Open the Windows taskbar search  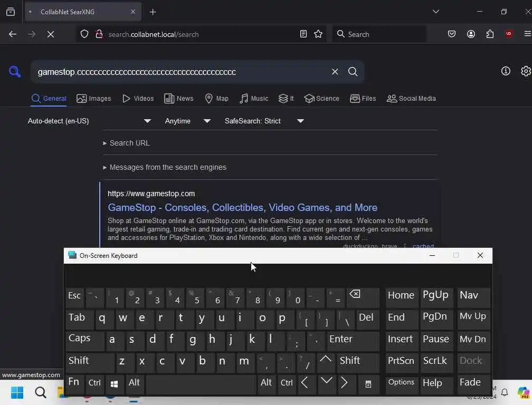point(40,392)
